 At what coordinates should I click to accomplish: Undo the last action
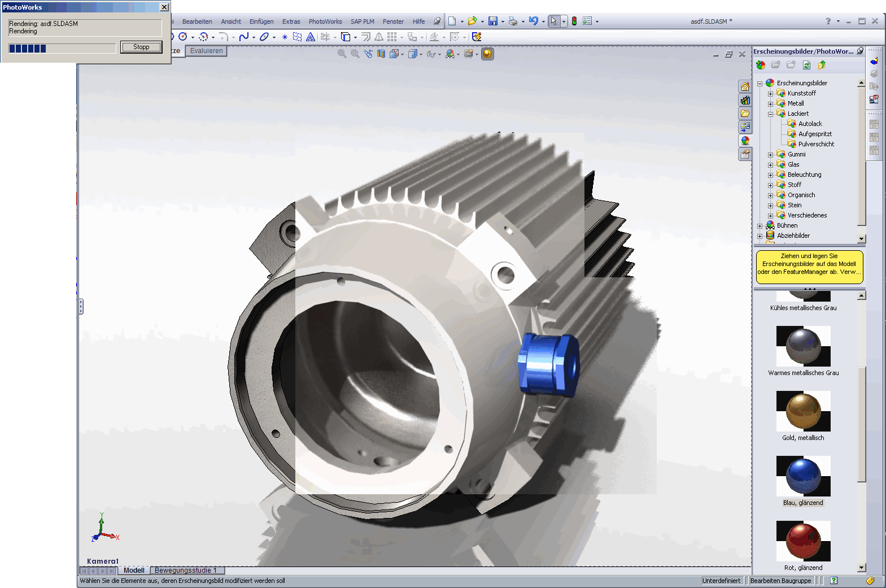533,21
